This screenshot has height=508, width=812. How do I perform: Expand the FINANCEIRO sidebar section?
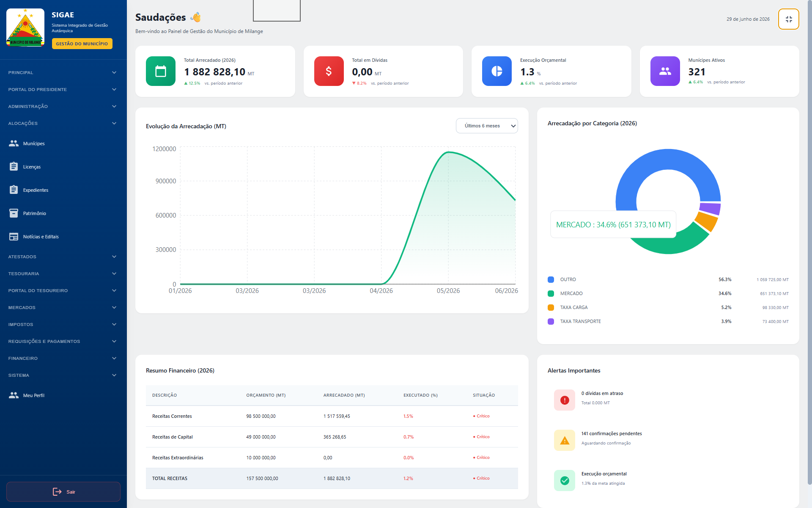(62, 358)
